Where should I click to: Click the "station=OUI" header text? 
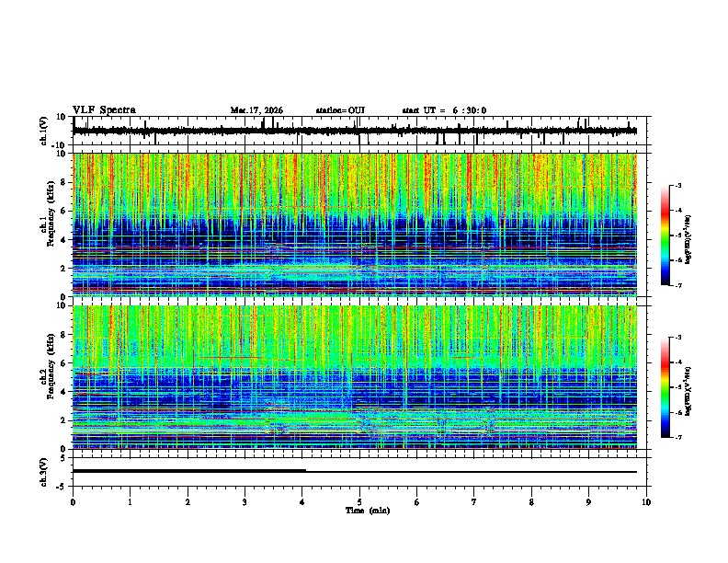(340, 110)
